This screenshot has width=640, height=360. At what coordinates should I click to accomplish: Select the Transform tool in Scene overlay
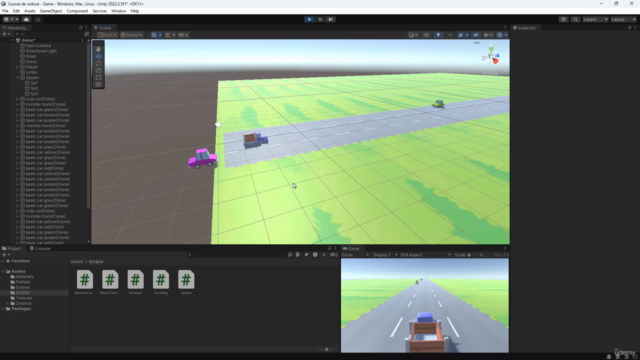[x=98, y=84]
